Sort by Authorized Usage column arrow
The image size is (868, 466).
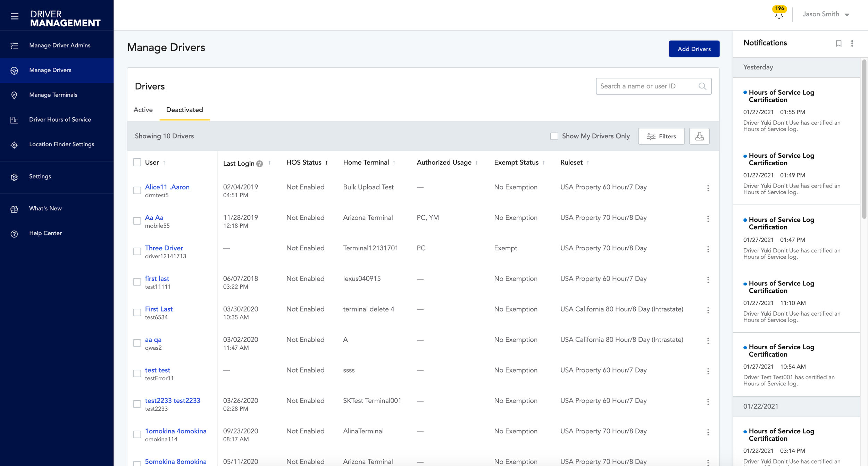click(x=476, y=163)
